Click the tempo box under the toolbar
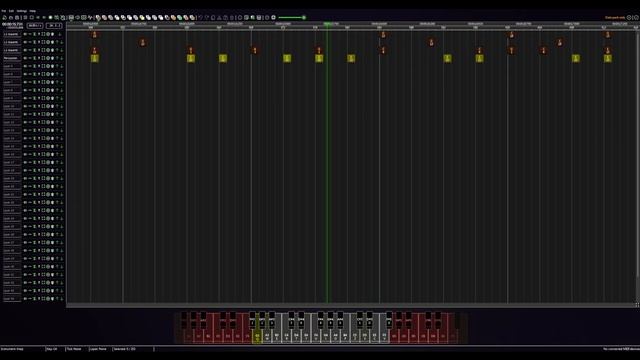Screen dimensions: 640x360 click(x=35, y=25)
